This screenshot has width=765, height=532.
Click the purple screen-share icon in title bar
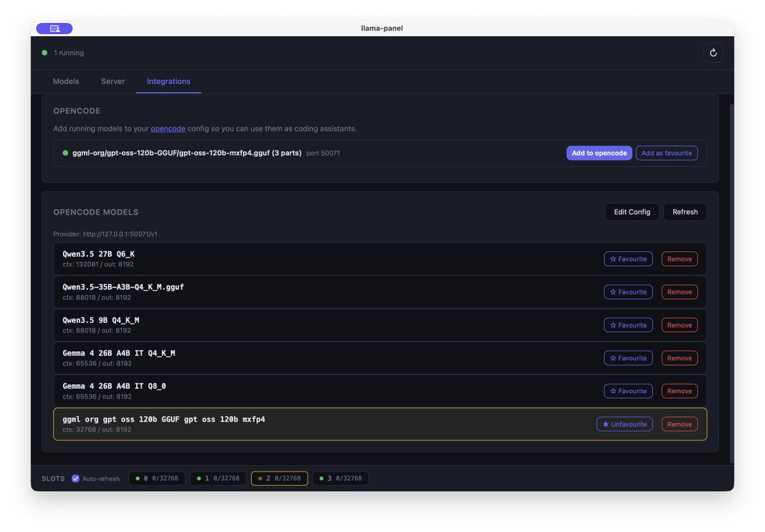pos(54,28)
